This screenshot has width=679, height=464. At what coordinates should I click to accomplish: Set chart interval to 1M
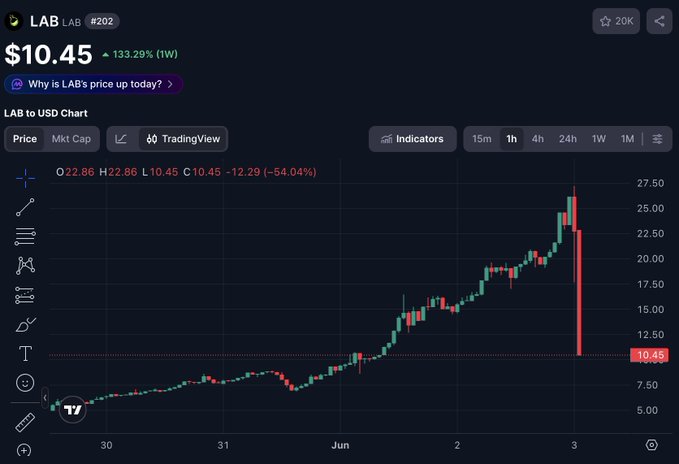[x=627, y=139]
